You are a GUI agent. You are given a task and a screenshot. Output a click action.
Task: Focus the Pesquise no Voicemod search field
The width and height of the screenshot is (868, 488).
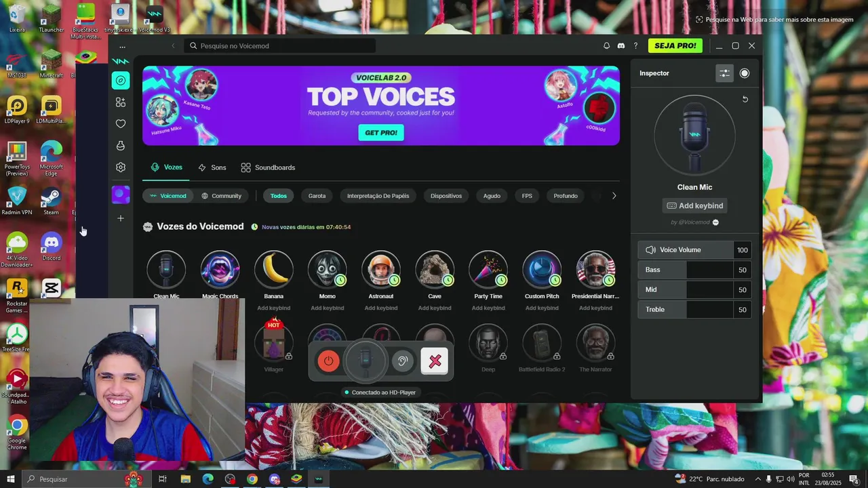click(280, 46)
